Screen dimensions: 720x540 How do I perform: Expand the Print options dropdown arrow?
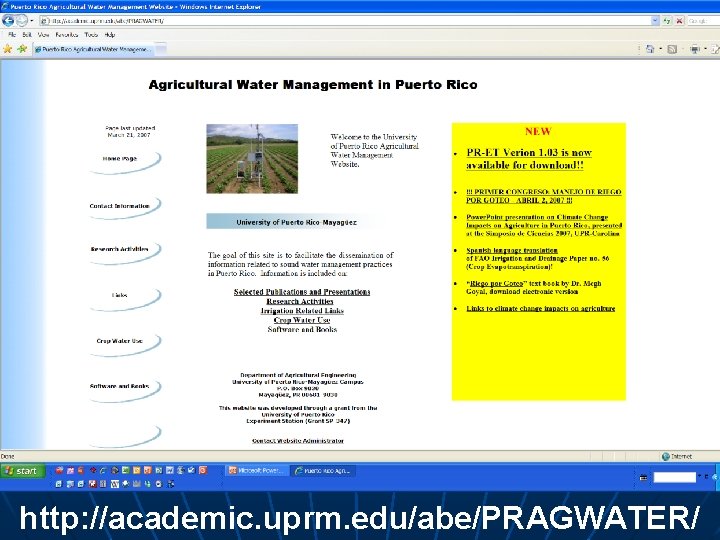tap(705, 49)
